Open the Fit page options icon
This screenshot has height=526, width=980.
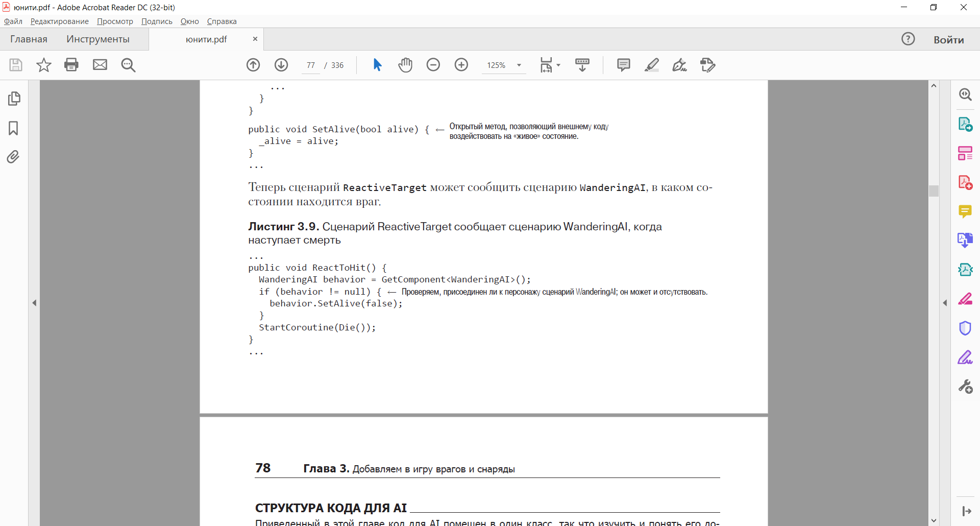tap(546, 65)
